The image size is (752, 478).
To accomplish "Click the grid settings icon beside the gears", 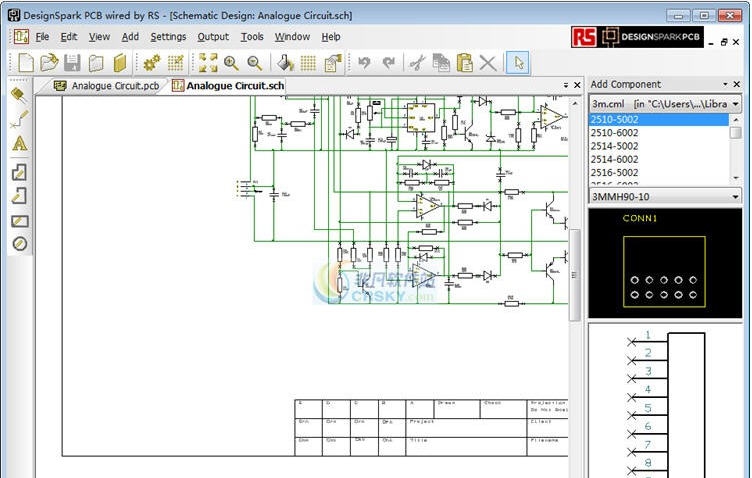I will (x=176, y=63).
